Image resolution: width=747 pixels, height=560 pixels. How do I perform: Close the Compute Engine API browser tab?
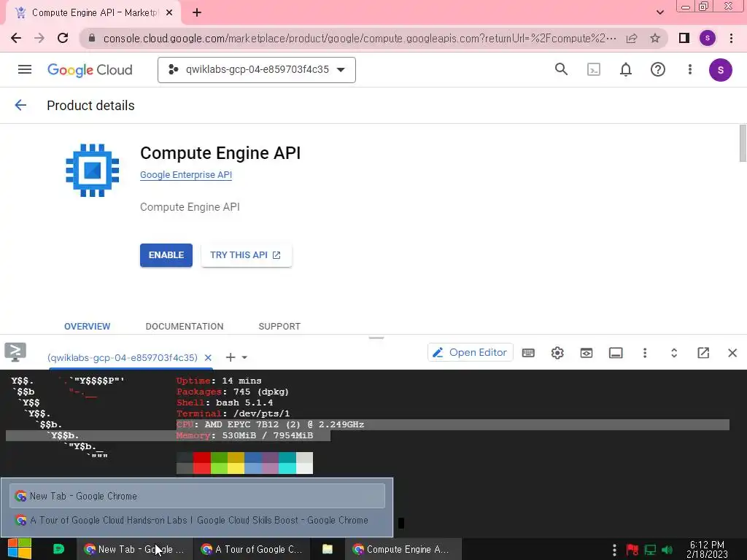[169, 13]
